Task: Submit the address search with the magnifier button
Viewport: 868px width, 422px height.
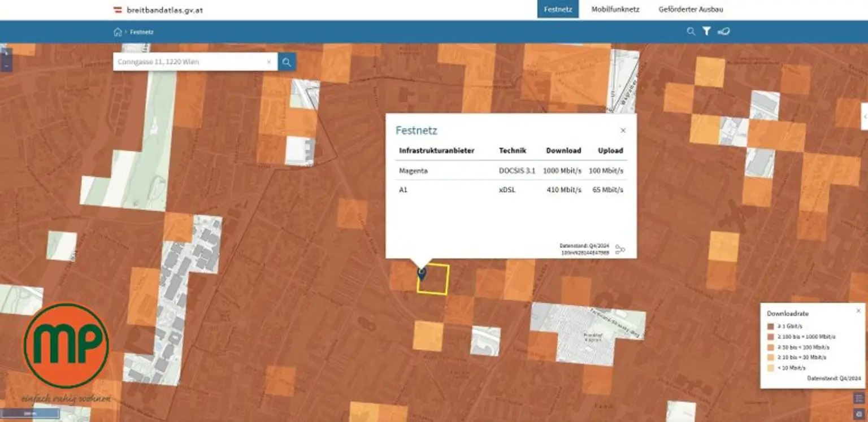Action: tap(287, 62)
